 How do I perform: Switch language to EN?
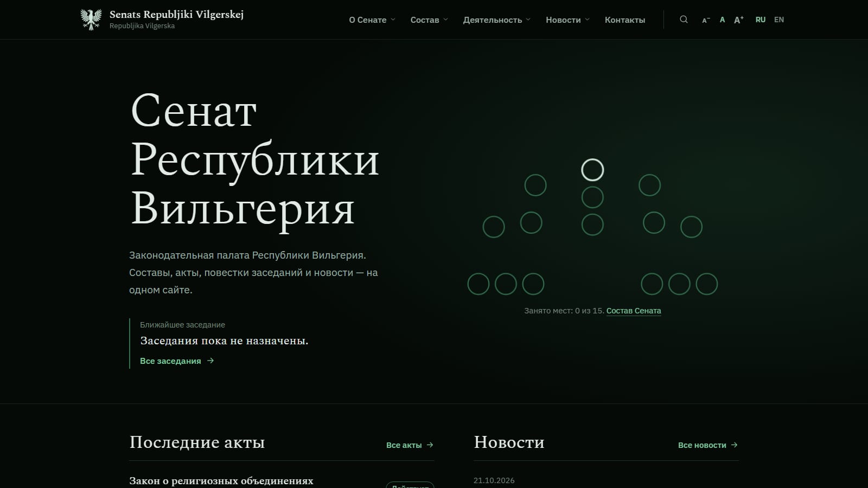coord(779,20)
